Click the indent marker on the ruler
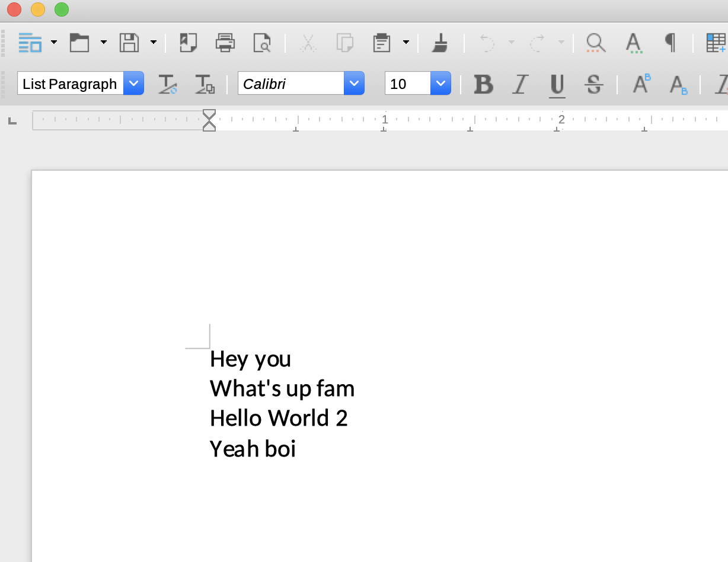This screenshot has height=562, width=728. pyautogui.click(x=209, y=120)
